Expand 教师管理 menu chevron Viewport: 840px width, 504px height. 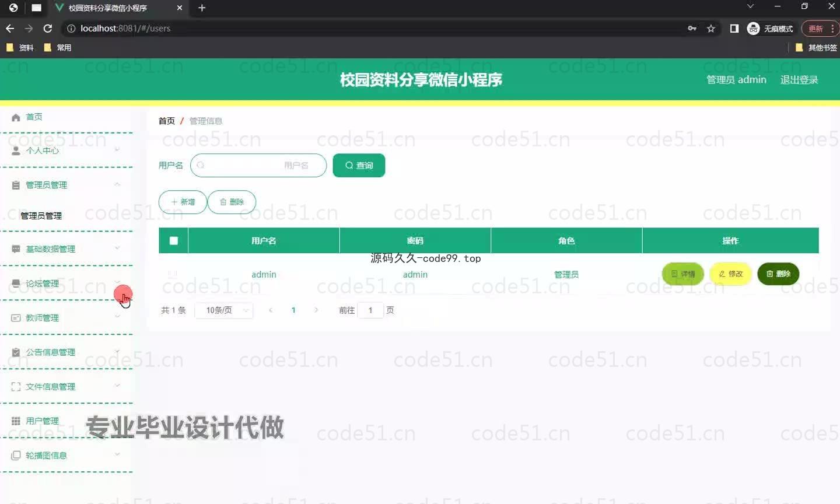point(117,317)
